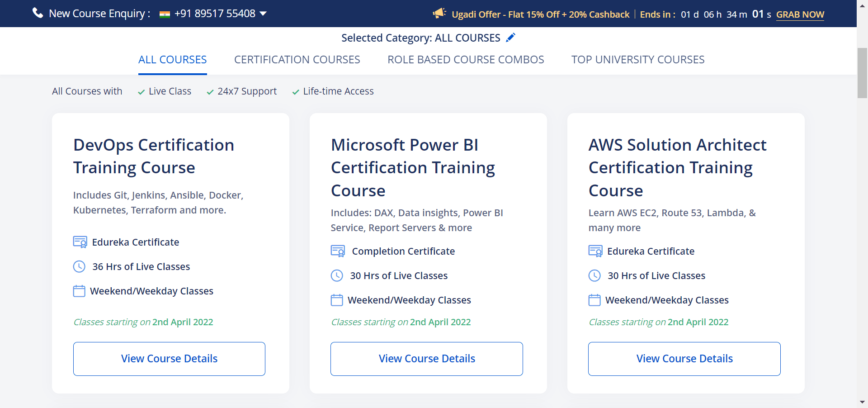Click the Life-time Access checkmark
The image size is (868, 408).
[x=296, y=92]
